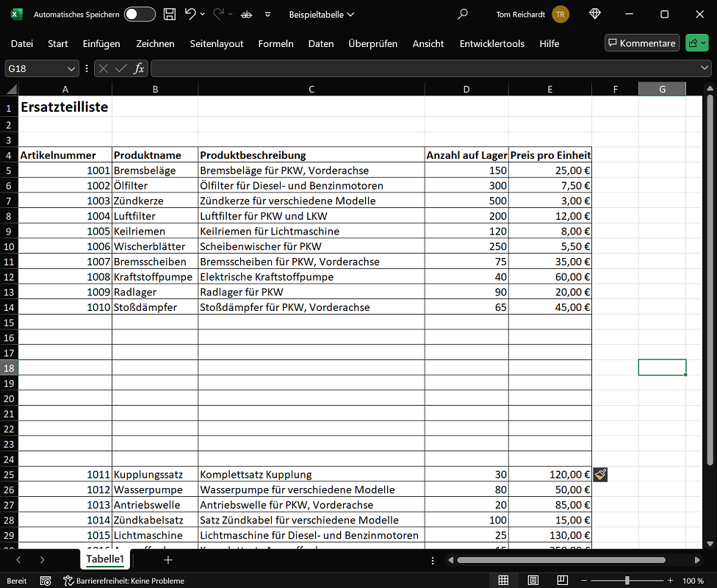The height and width of the screenshot is (588, 717).
Task: Click the previous sheet arrow
Action: (x=18, y=559)
